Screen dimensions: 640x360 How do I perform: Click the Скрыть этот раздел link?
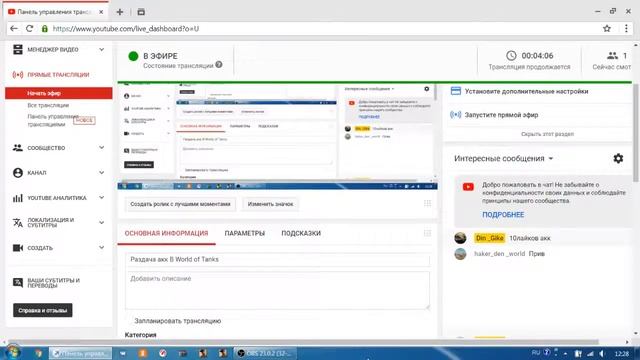[x=547, y=134]
